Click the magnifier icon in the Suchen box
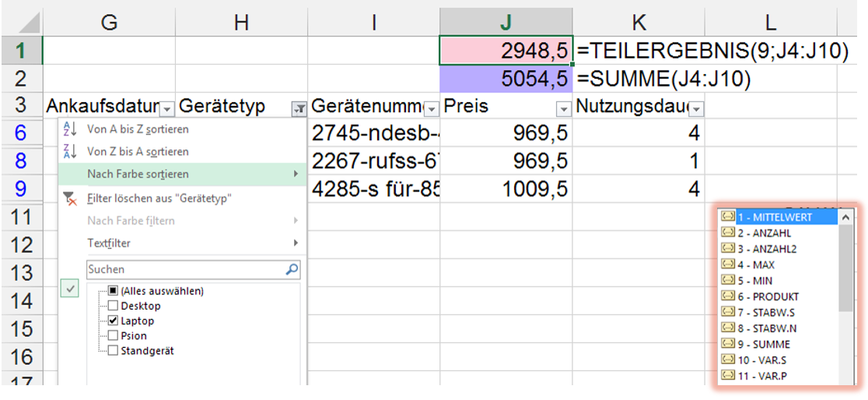Screen dimensions: 868x400 click(292, 270)
